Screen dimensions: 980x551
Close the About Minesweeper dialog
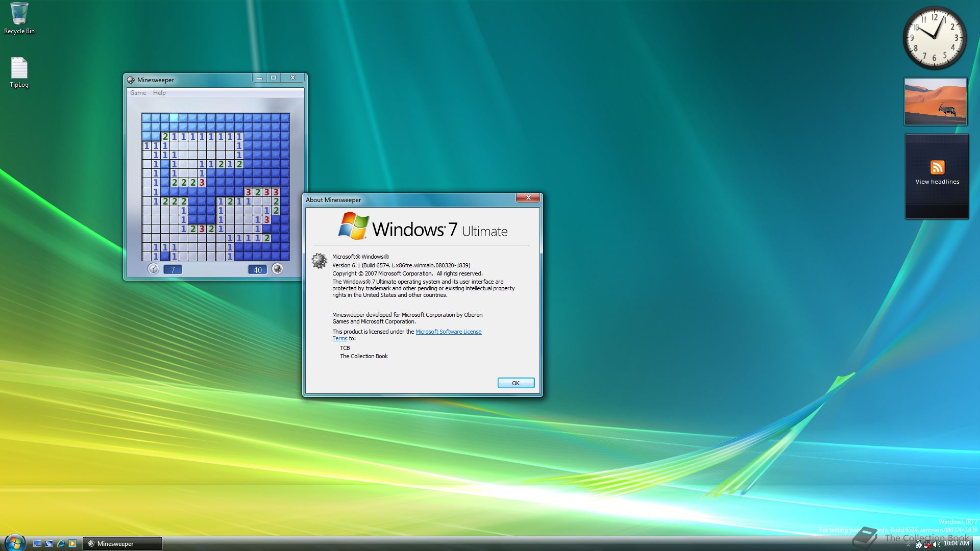pyautogui.click(x=528, y=197)
